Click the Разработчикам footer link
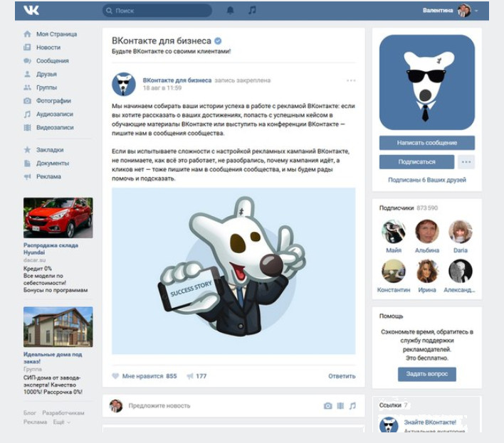This screenshot has width=504, height=443. click(63, 413)
